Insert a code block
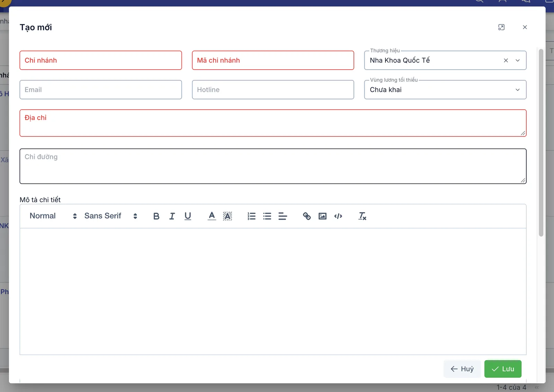 click(338, 216)
